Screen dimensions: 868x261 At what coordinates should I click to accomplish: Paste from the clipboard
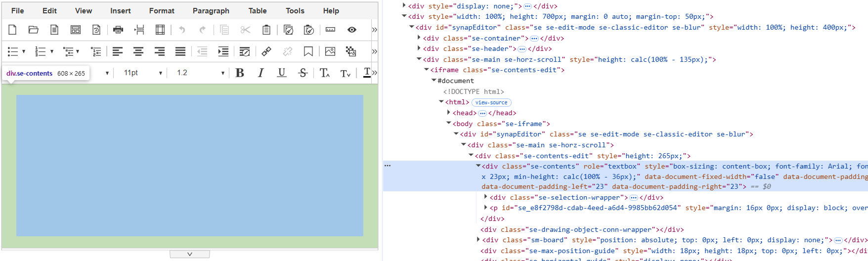(266, 30)
